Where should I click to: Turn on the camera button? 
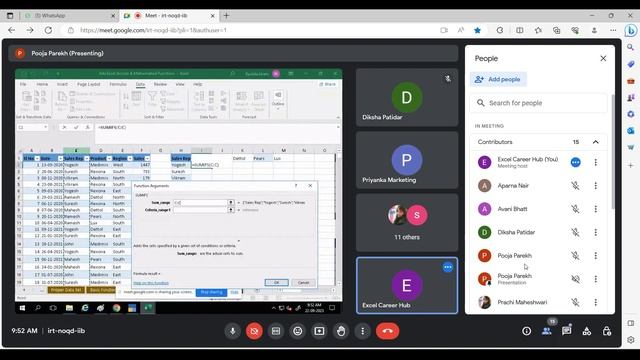[254, 331]
